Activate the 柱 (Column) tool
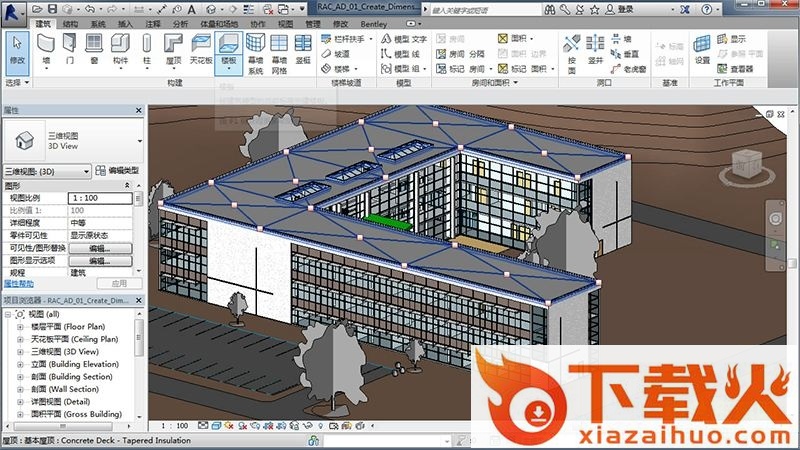This screenshot has width=800, height=450. (x=147, y=47)
